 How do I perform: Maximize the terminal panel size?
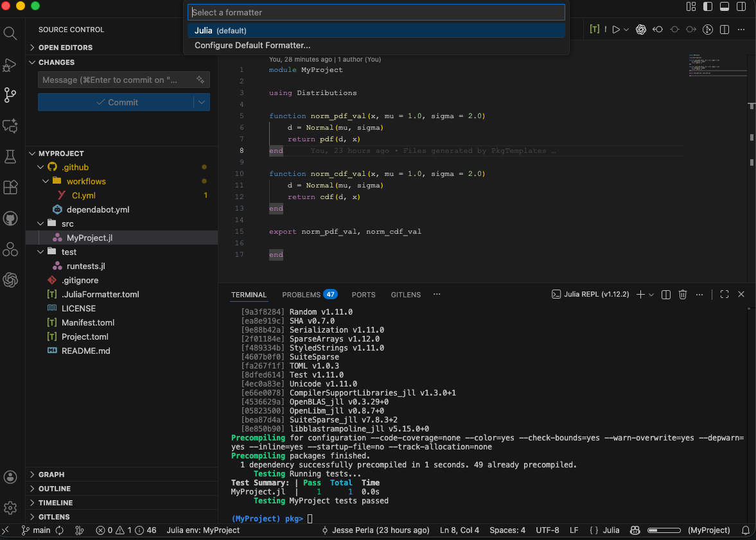click(x=725, y=295)
